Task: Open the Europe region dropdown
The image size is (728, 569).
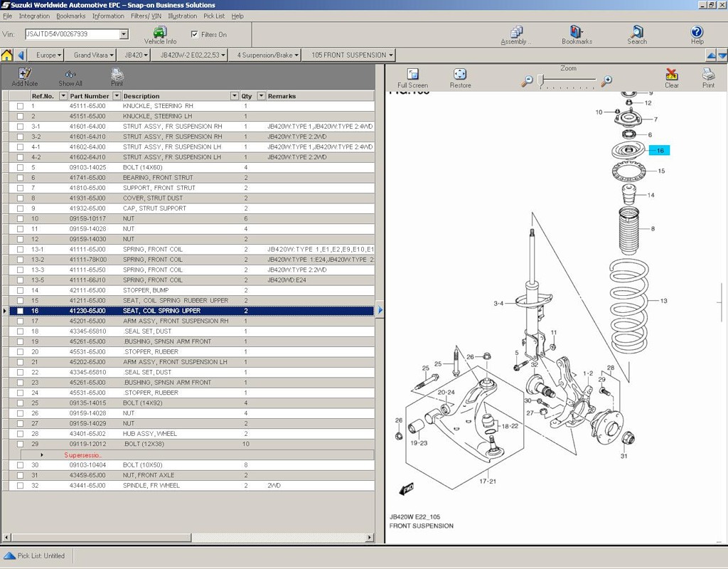Action: pos(49,55)
